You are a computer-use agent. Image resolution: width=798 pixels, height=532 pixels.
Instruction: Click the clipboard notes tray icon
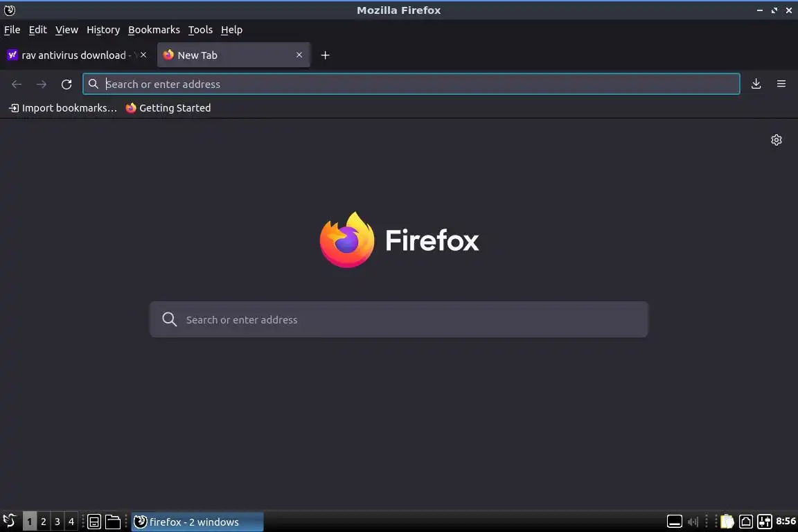coord(727,522)
